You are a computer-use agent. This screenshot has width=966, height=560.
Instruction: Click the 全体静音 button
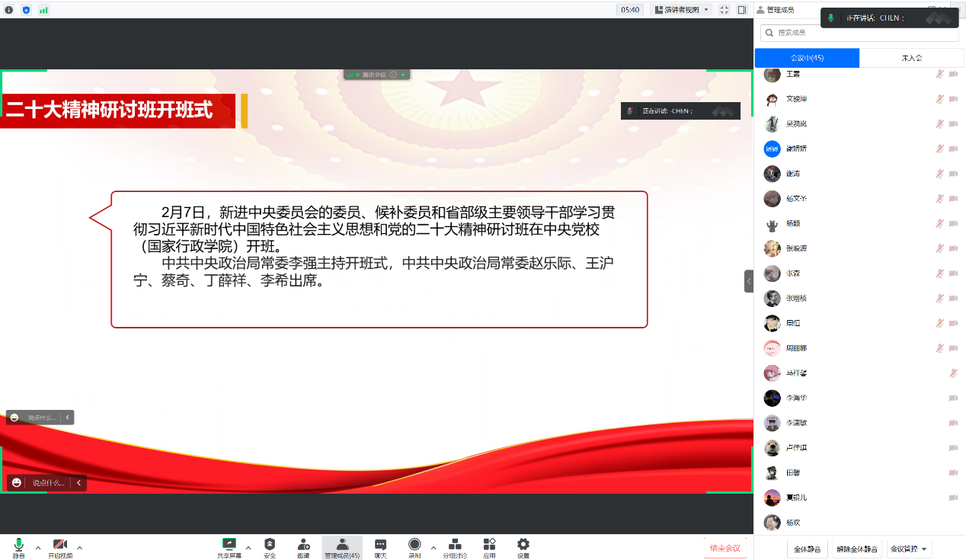pos(807,549)
